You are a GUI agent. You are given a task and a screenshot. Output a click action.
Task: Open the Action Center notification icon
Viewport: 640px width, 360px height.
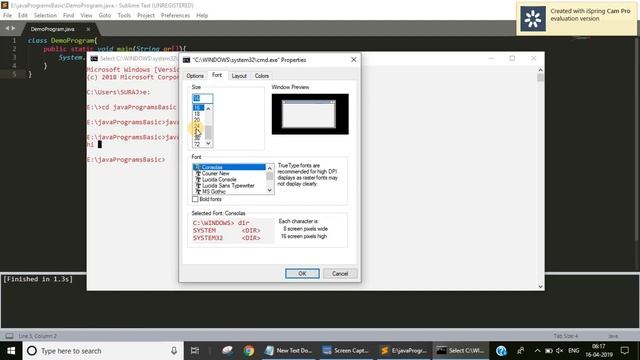pos(624,351)
